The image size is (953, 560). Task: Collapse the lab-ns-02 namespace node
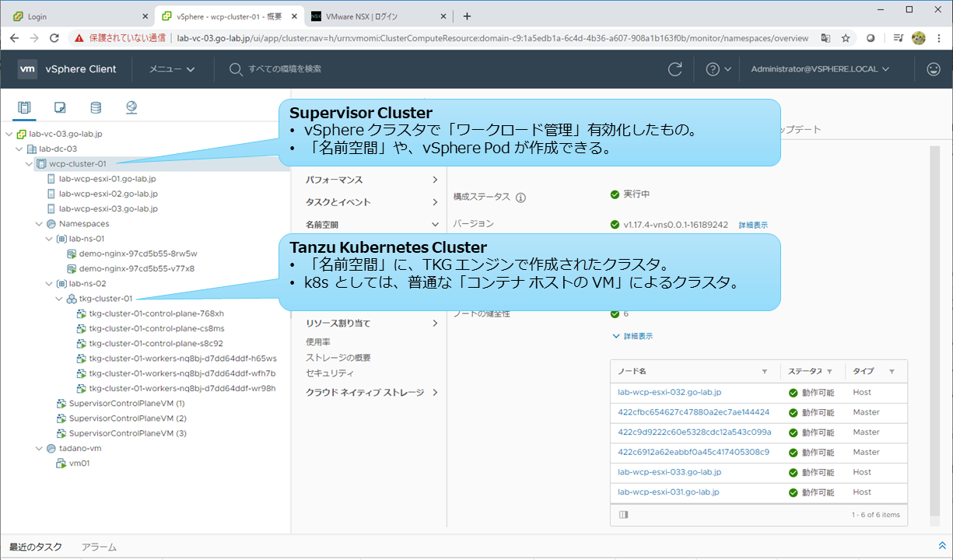pos(50,283)
